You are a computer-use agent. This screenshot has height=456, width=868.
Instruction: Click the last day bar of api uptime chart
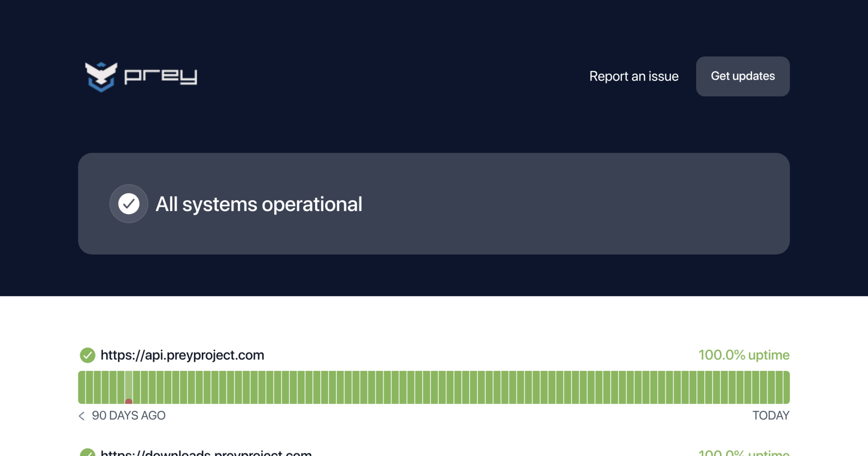pos(786,387)
